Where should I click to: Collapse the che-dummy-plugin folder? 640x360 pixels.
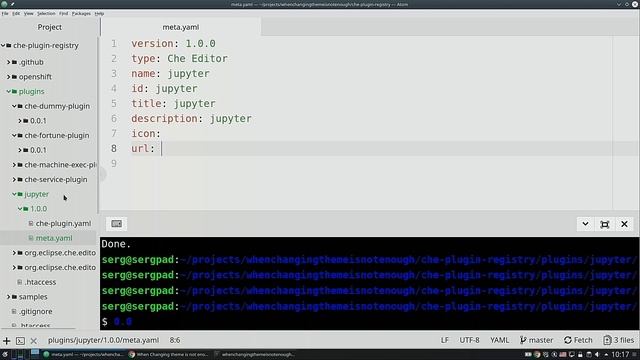[14, 106]
